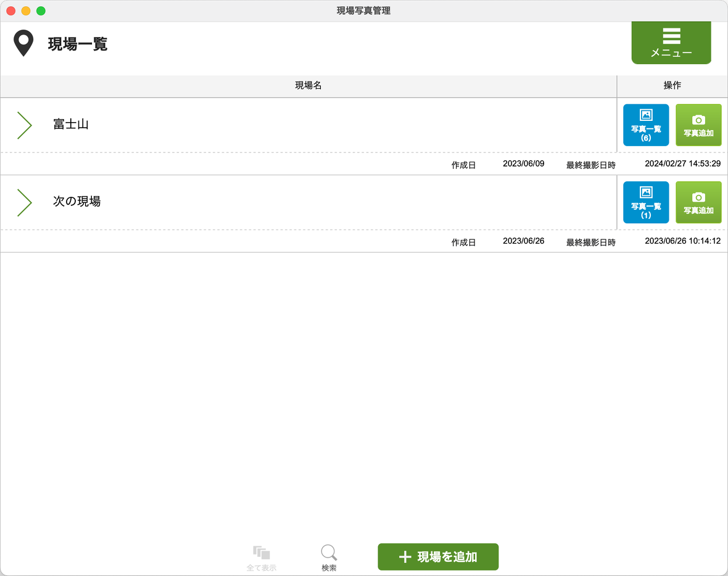Image resolution: width=728 pixels, height=576 pixels.
Task: Add a photo to 次の現場 via 写真追加
Action: click(x=698, y=202)
